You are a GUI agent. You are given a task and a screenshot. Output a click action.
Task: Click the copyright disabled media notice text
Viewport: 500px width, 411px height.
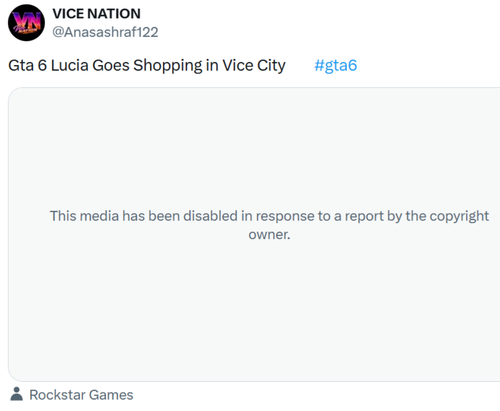269,225
